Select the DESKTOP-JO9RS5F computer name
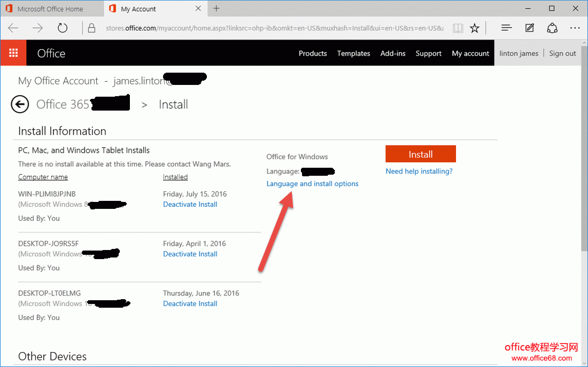The width and height of the screenshot is (588, 367). point(48,244)
